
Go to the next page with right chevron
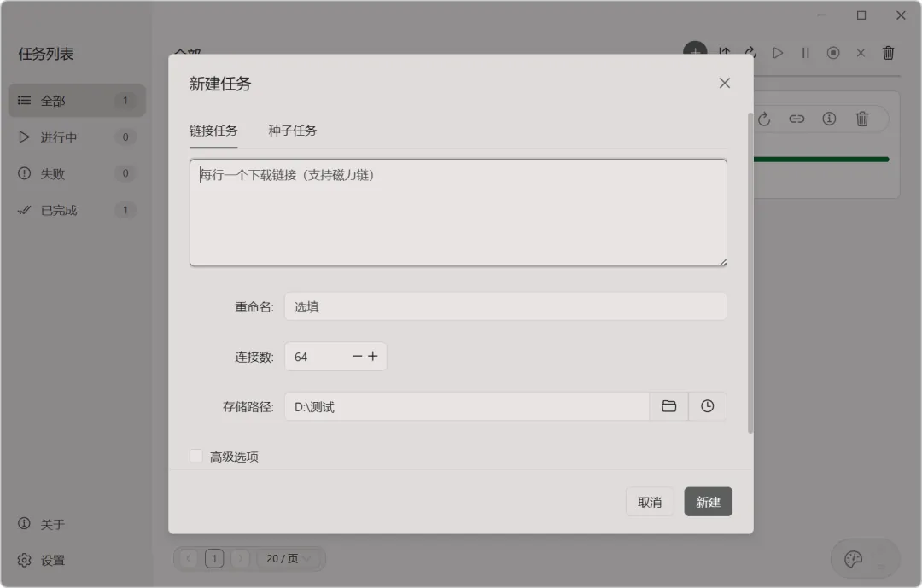pyautogui.click(x=241, y=558)
